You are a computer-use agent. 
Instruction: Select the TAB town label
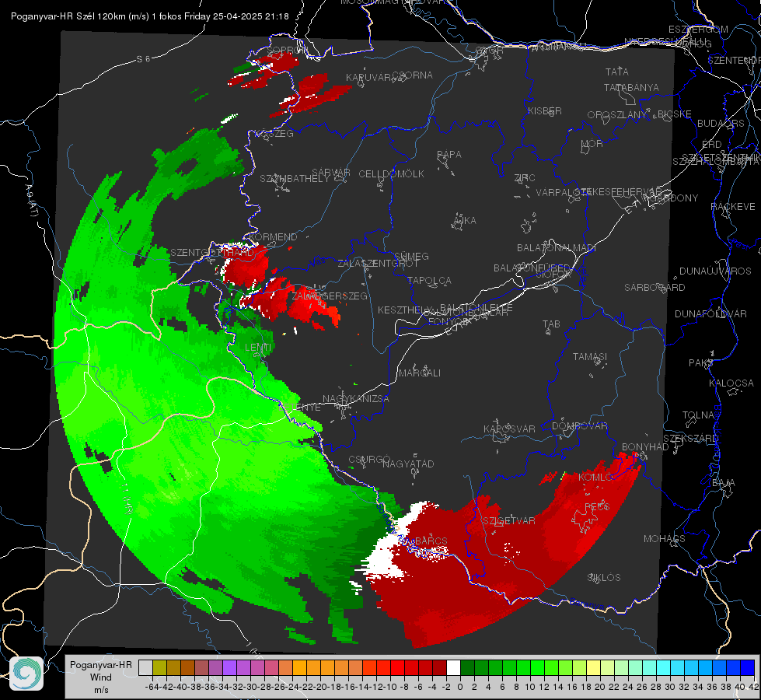(551, 324)
